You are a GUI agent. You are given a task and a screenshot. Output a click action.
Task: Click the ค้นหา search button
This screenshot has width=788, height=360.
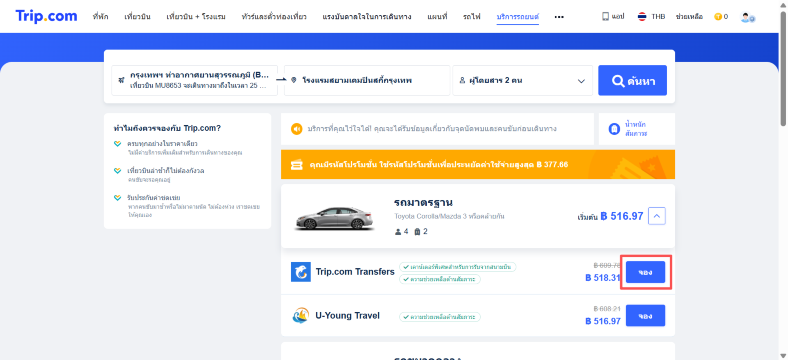(632, 80)
